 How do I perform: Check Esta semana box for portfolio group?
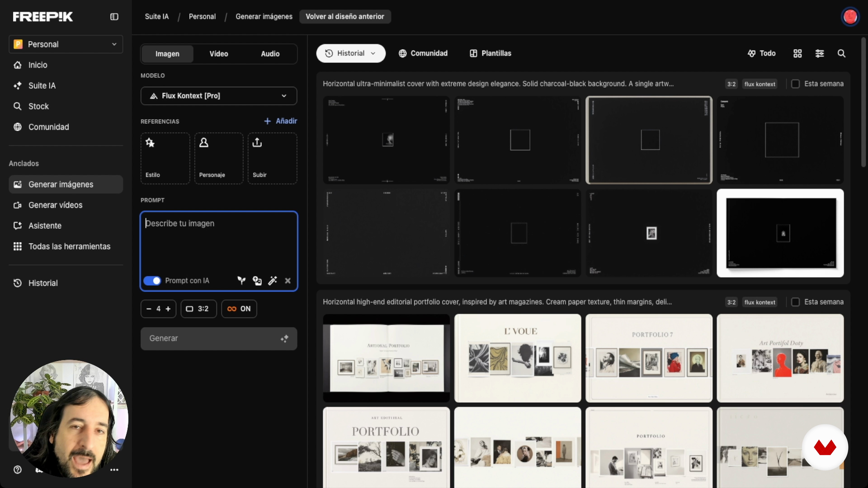click(x=795, y=302)
